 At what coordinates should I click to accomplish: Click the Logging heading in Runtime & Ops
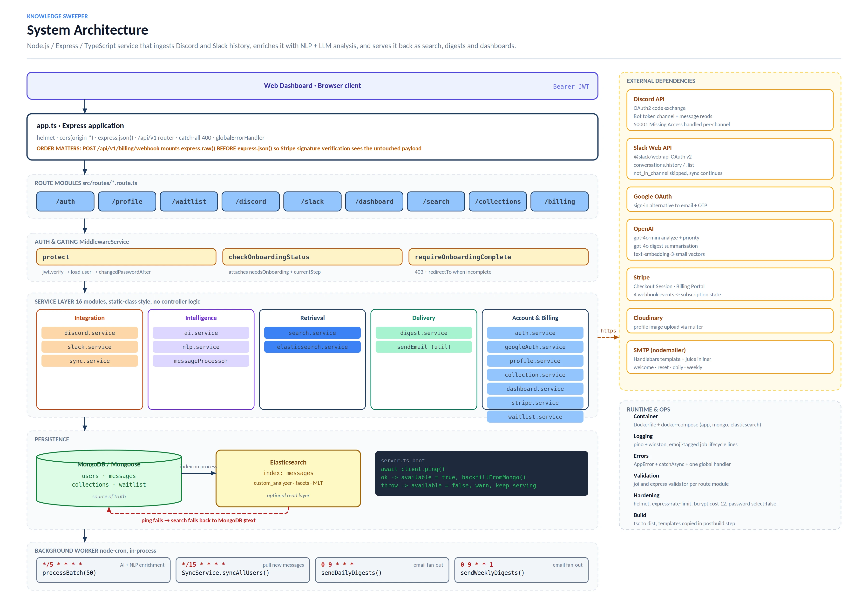[x=643, y=436]
